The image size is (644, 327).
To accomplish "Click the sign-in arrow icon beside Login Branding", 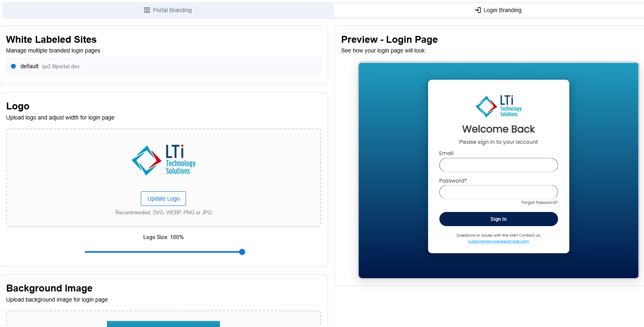I will [x=478, y=10].
